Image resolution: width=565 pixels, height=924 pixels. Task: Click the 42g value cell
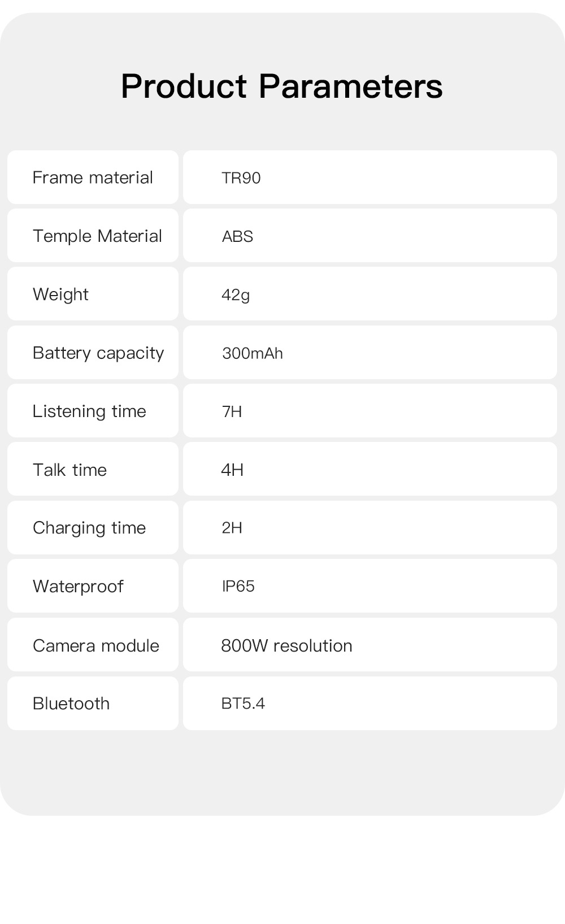(370, 294)
